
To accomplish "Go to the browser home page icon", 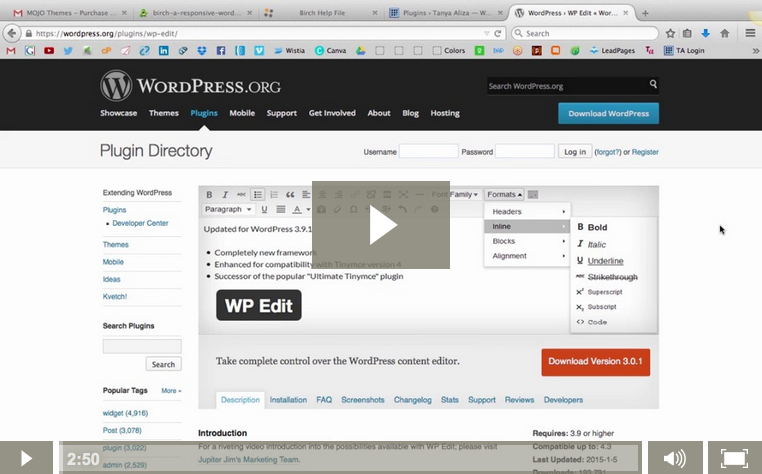I will tap(725, 34).
